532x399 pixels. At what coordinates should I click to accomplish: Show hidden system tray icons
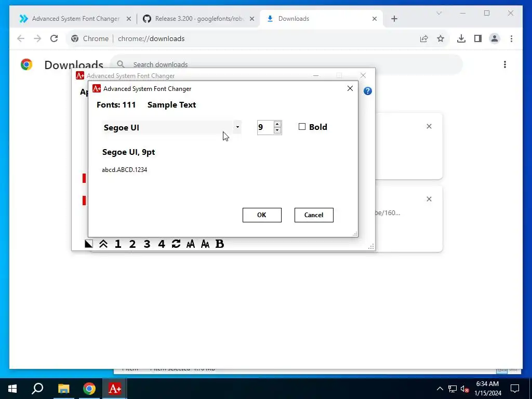(x=440, y=389)
